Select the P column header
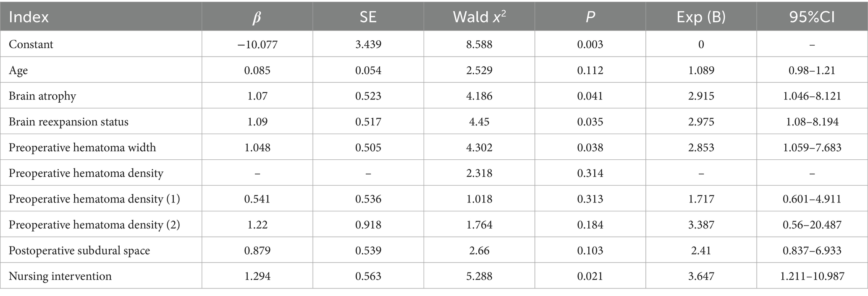868x296 pixels. click(590, 17)
